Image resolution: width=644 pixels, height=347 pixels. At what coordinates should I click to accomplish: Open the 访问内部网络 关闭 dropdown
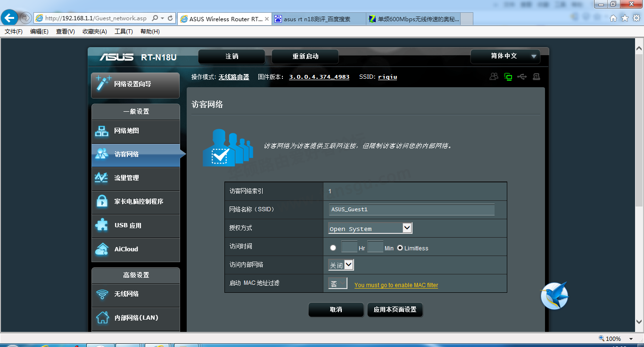click(341, 265)
